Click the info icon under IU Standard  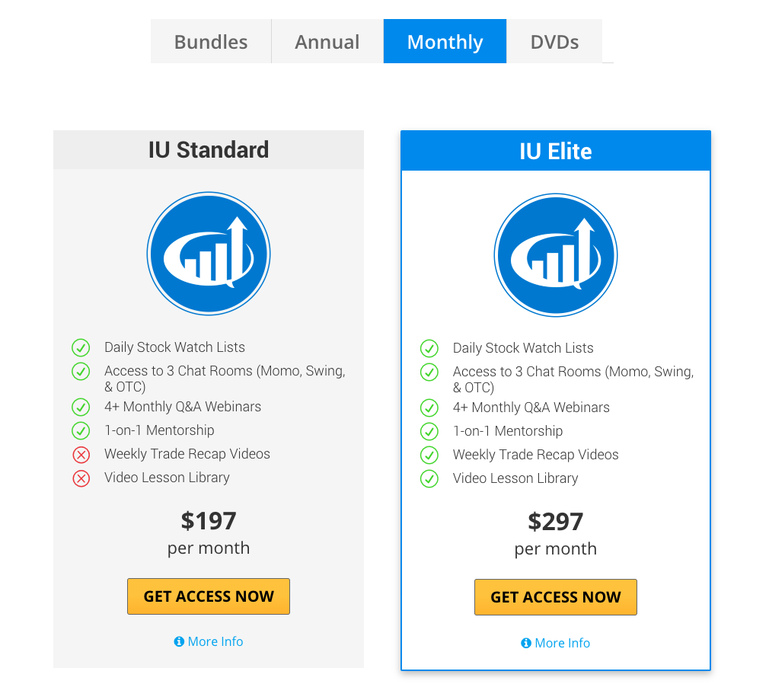tap(179, 641)
